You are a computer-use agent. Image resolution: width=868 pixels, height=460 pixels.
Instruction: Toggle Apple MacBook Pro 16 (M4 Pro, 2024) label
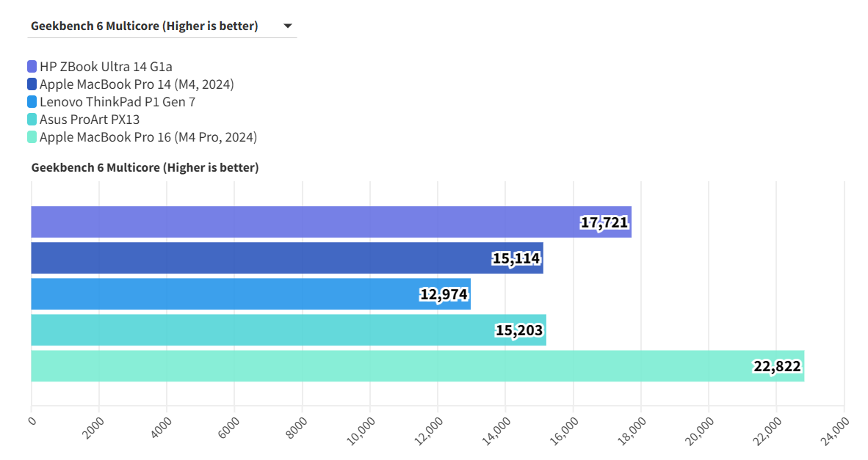pyautogui.click(x=148, y=137)
